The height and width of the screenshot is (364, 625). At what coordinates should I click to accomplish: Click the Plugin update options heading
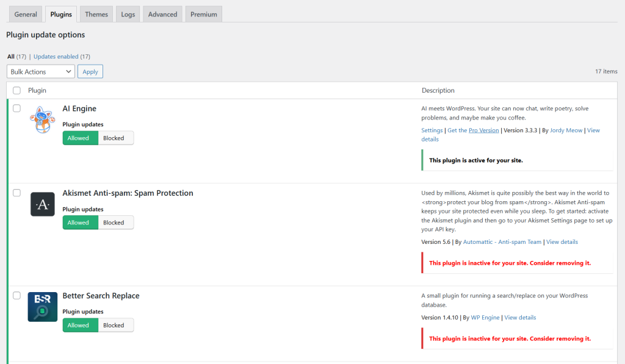[x=45, y=35]
